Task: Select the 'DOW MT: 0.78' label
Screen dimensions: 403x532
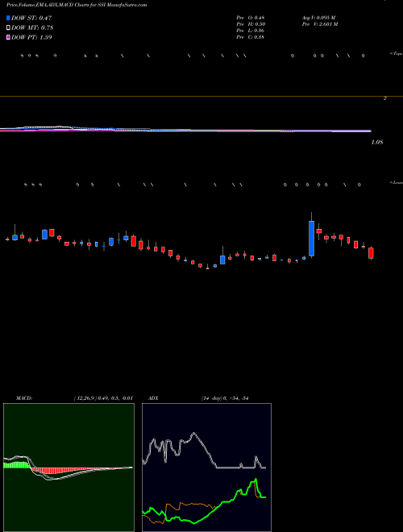Action: pyautogui.click(x=32, y=27)
